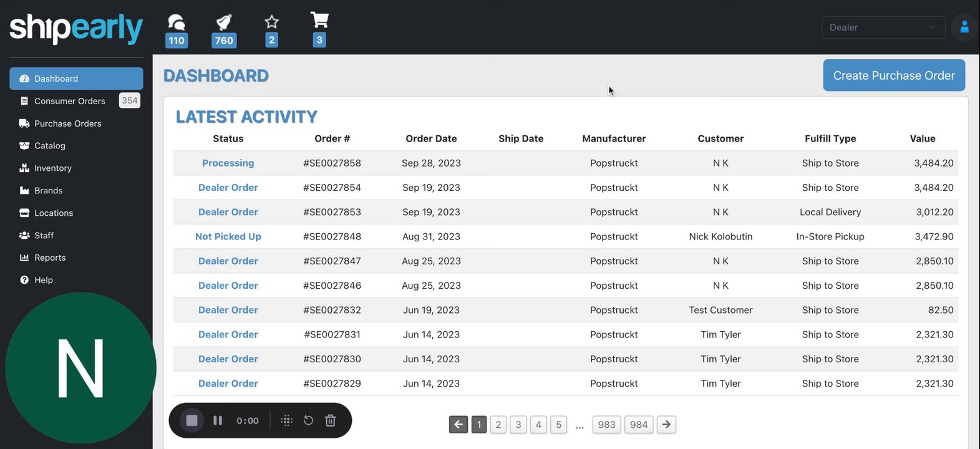Image resolution: width=980 pixels, height=449 pixels.
Task: Go to the previous page arrow
Action: click(458, 425)
